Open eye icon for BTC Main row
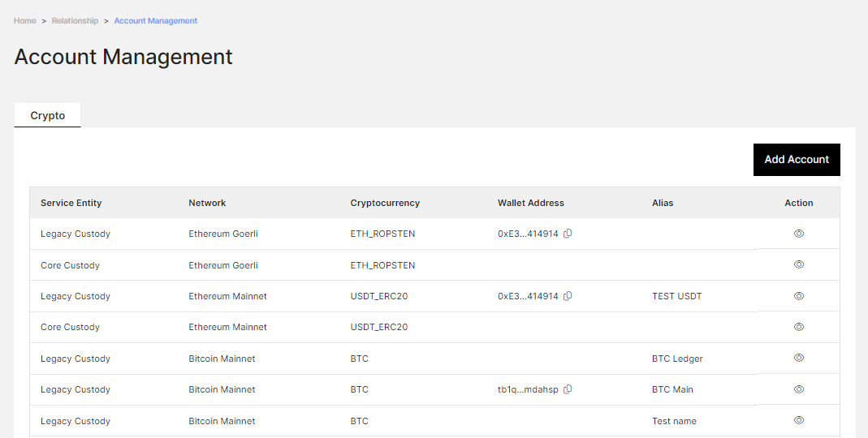The image size is (868, 438). 798,389
